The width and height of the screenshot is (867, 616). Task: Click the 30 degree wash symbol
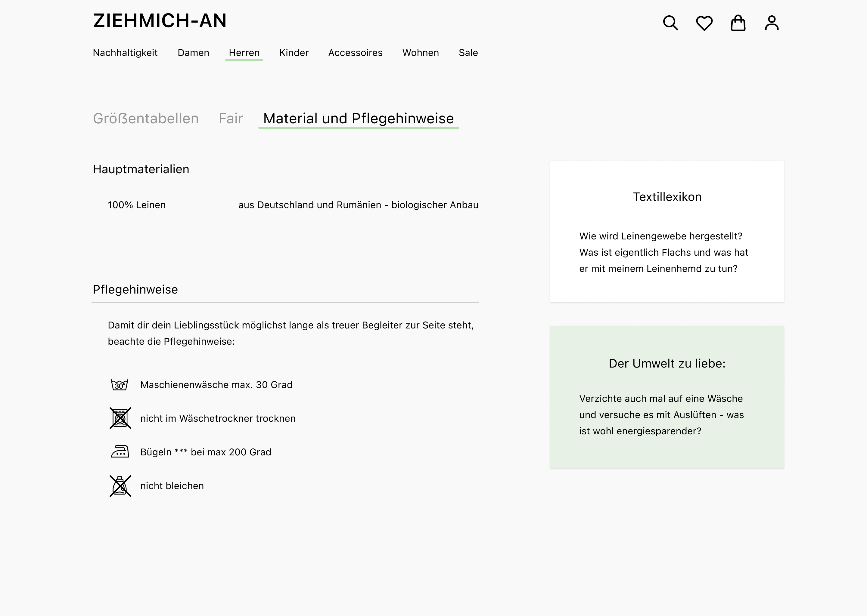click(x=120, y=385)
